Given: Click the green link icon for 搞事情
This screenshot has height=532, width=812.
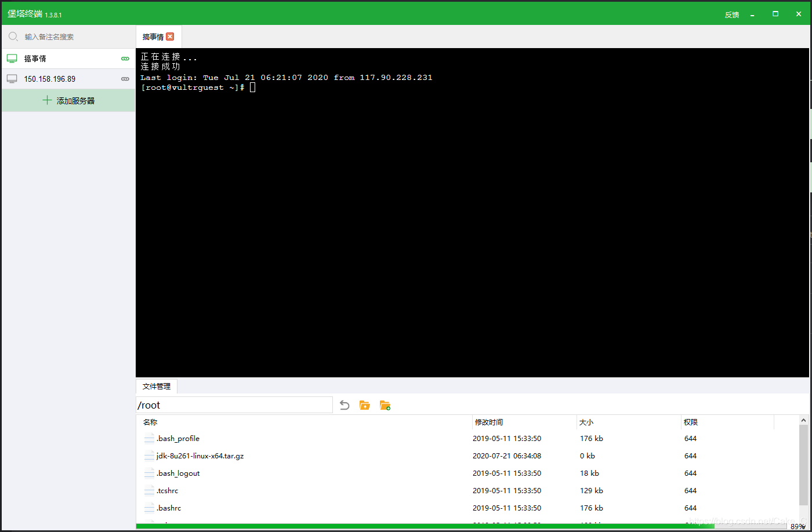Looking at the screenshot, I should (125, 59).
